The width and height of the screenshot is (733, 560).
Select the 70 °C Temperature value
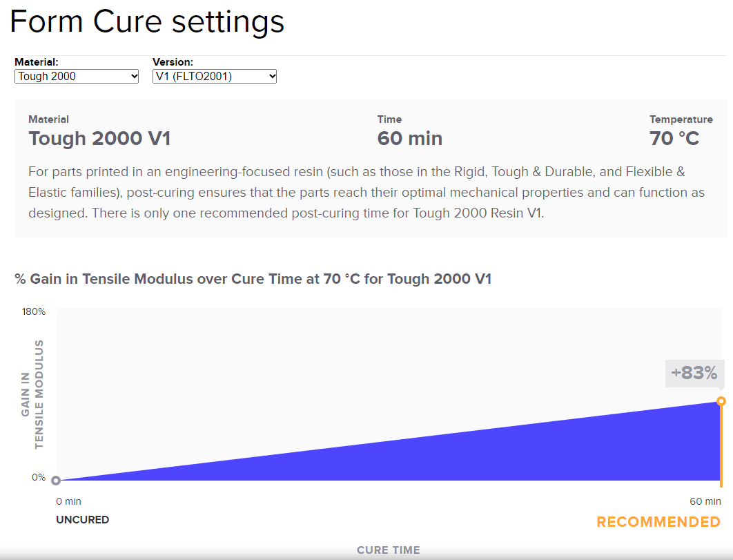[674, 138]
